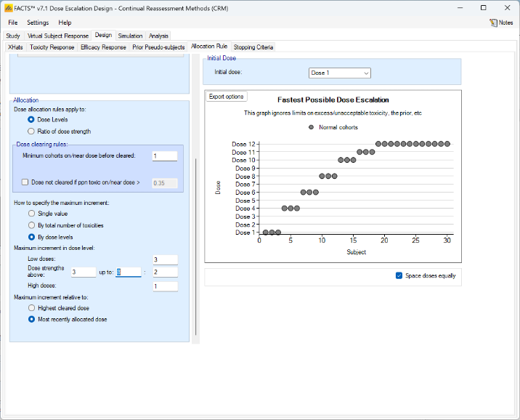Choose Single value maximum increment option
This screenshot has width=520, height=420.
point(31,214)
